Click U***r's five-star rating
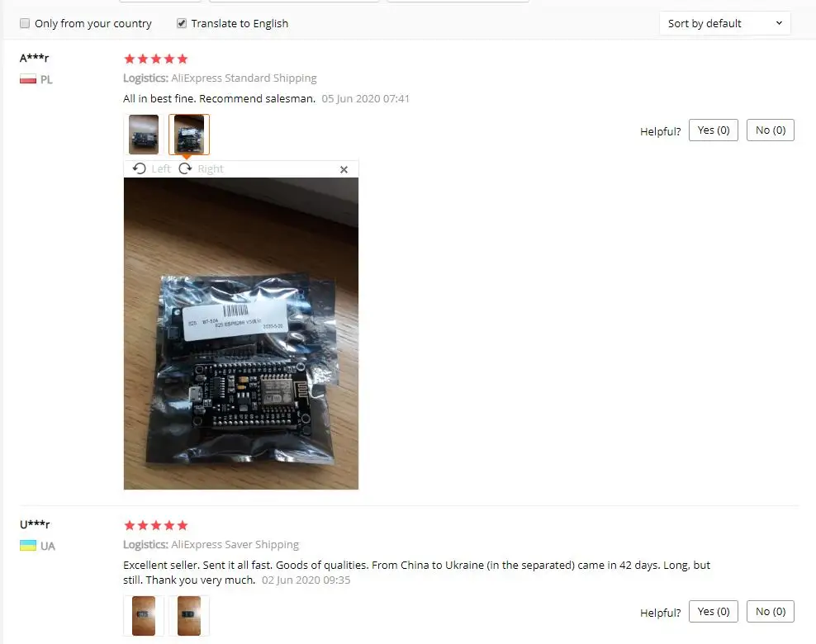 155,525
